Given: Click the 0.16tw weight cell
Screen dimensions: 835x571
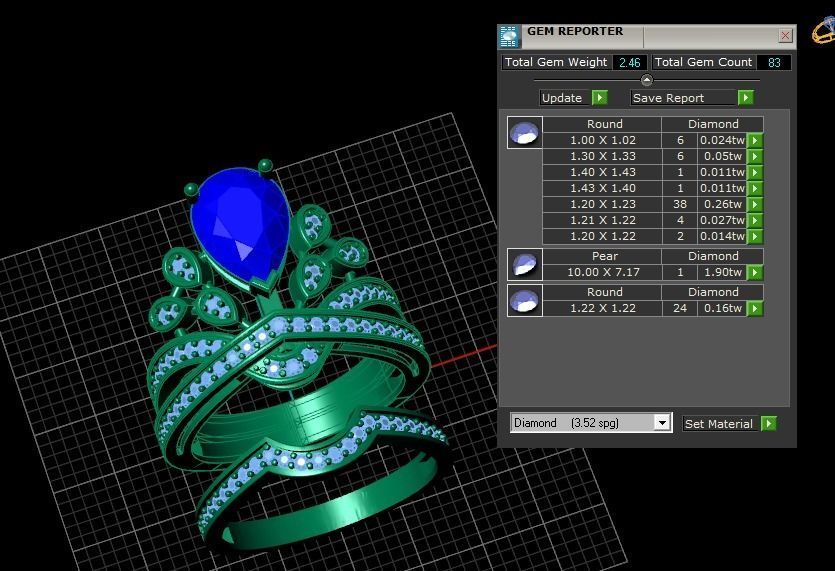Looking at the screenshot, I should pos(722,308).
